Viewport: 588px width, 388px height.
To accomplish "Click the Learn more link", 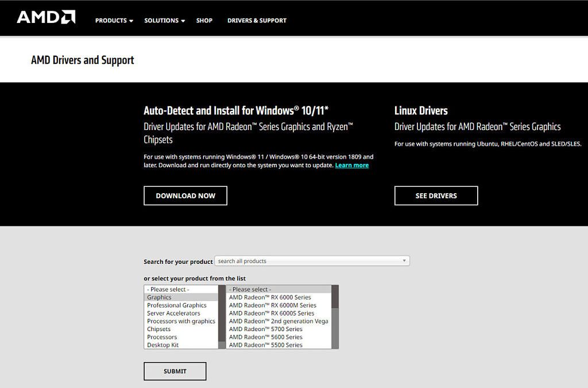I will click(x=352, y=165).
